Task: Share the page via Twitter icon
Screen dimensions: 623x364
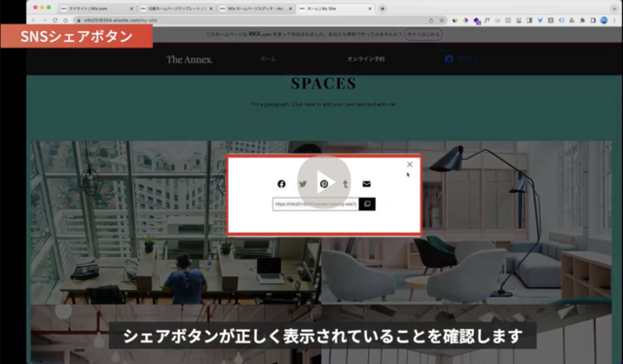Action: (x=303, y=184)
